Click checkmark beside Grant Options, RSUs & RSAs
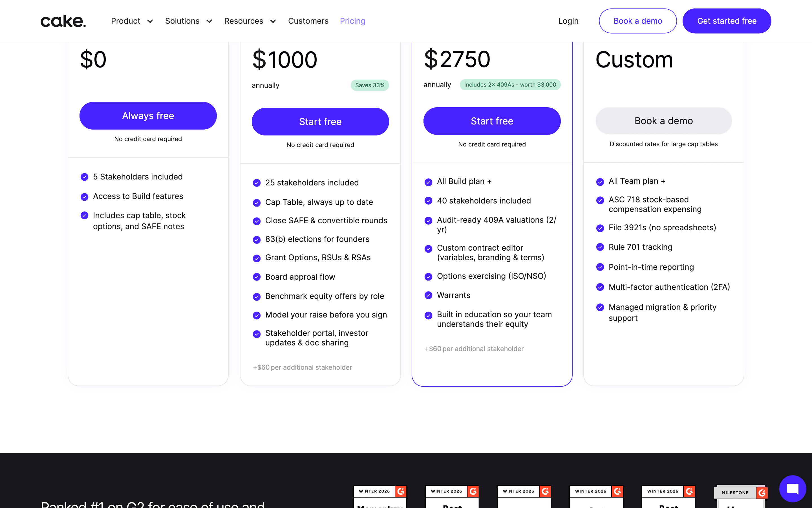 point(257,258)
